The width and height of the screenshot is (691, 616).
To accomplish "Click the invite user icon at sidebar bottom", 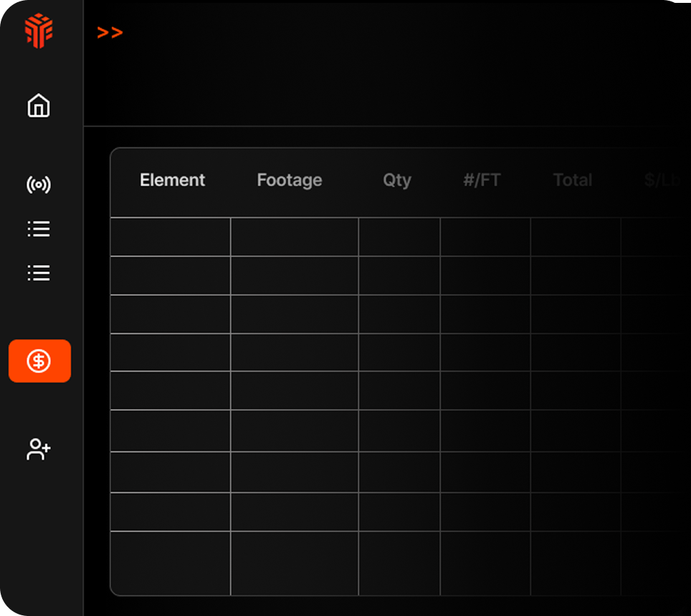I will [37, 450].
